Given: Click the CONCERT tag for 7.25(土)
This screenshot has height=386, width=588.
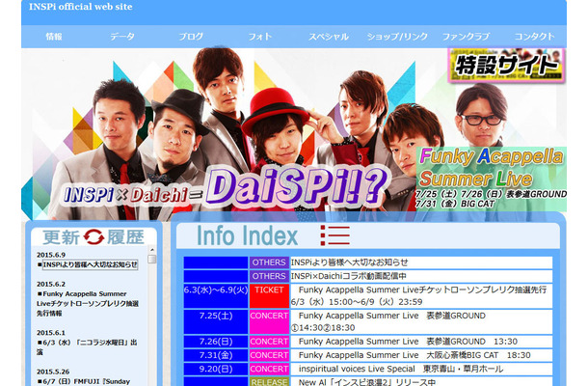Looking at the screenshot, I should point(269,321).
